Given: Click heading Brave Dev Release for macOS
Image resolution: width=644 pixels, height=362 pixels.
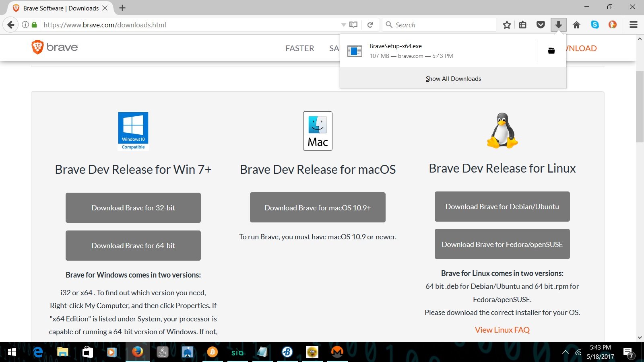Looking at the screenshot, I should pos(318,169).
